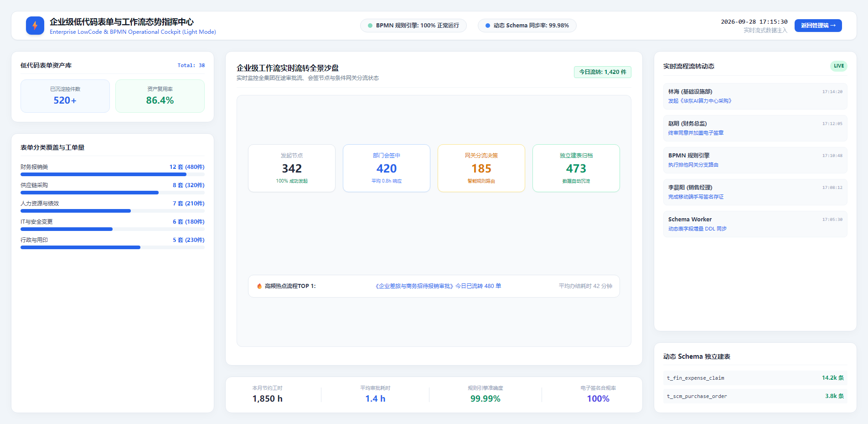The height and width of the screenshot is (424, 868).
Task: Open the Schema Worker activity entry
Action: click(755, 224)
